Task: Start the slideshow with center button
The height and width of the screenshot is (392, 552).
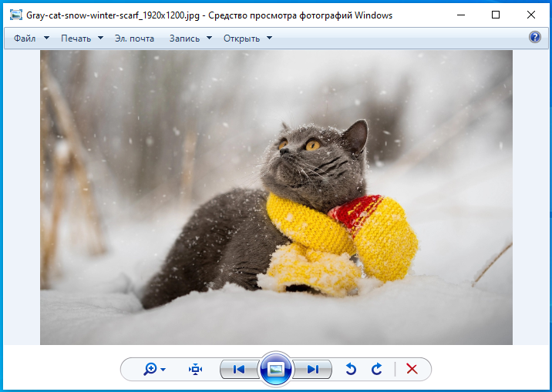Action: click(x=276, y=370)
